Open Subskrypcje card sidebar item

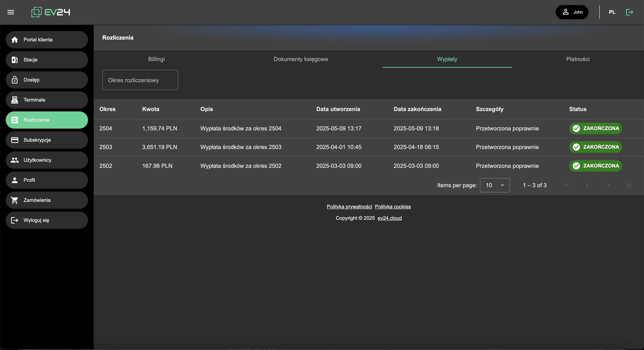(x=47, y=140)
